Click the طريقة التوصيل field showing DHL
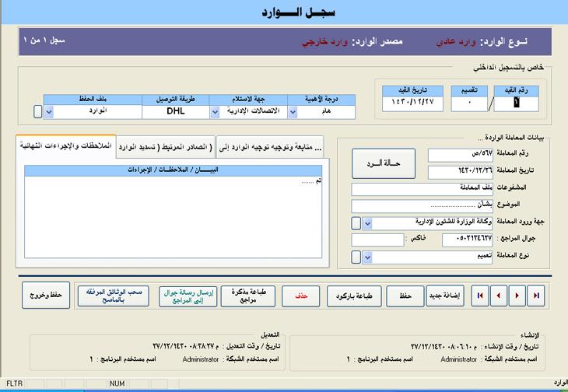568x392 pixels. coord(176,112)
